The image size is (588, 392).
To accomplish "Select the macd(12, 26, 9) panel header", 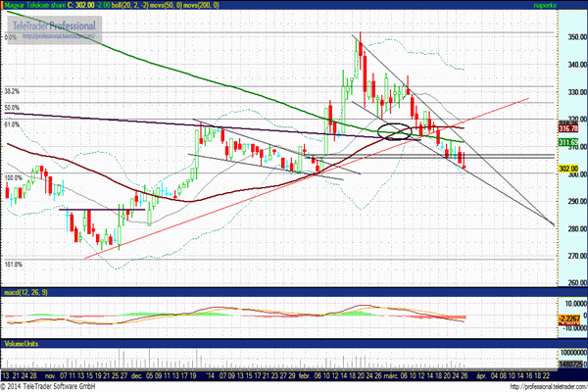I will click(25, 292).
